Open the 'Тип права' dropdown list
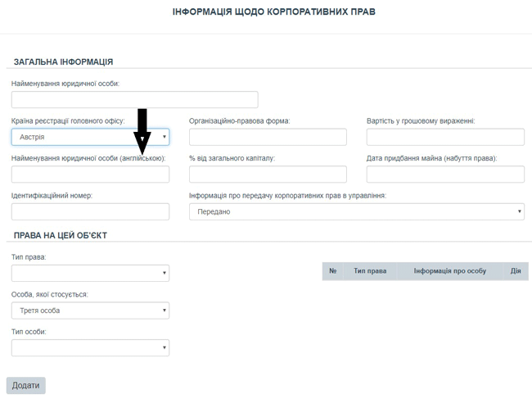Screen dimensions: 532x399 (90, 274)
